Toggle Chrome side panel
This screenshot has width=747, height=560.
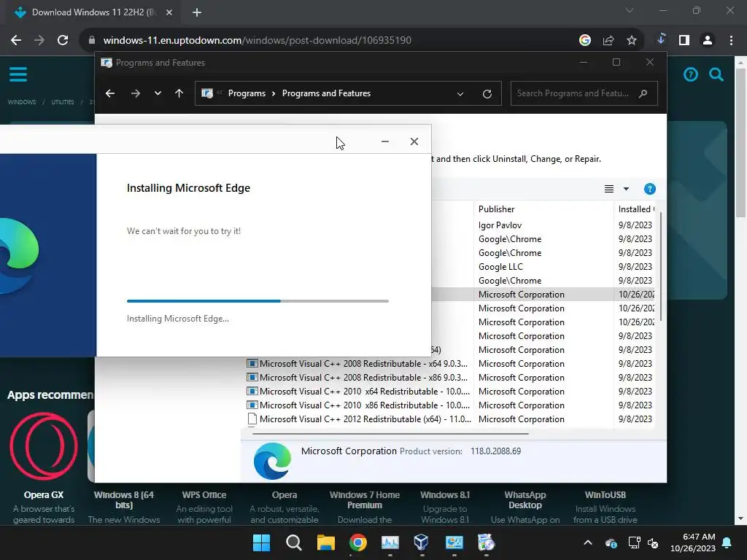(684, 41)
